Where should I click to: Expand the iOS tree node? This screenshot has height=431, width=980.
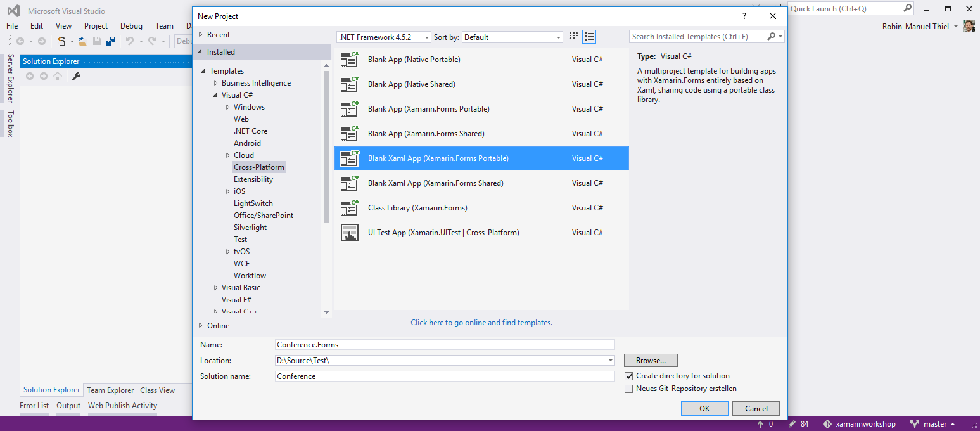click(x=227, y=191)
